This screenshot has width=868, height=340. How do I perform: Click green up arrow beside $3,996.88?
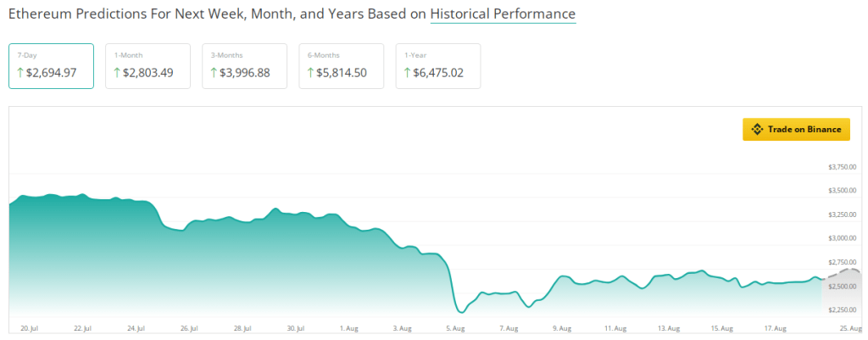214,73
